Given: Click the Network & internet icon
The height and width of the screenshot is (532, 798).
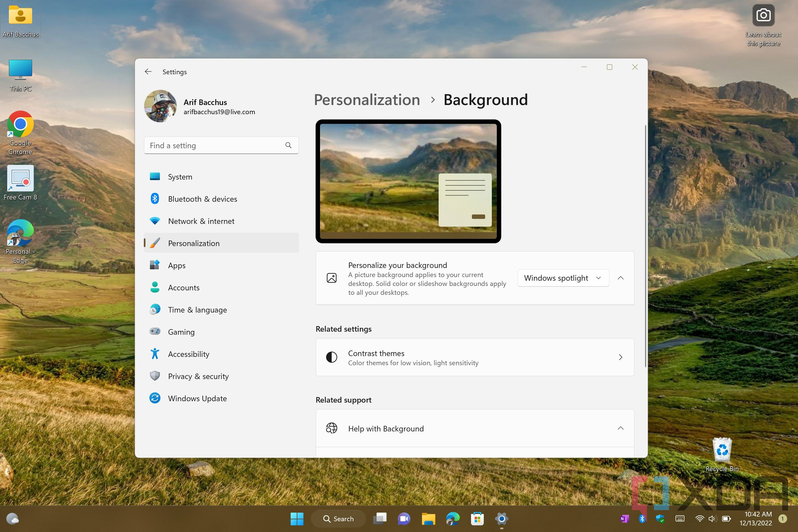Looking at the screenshot, I should tap(155, 221).
